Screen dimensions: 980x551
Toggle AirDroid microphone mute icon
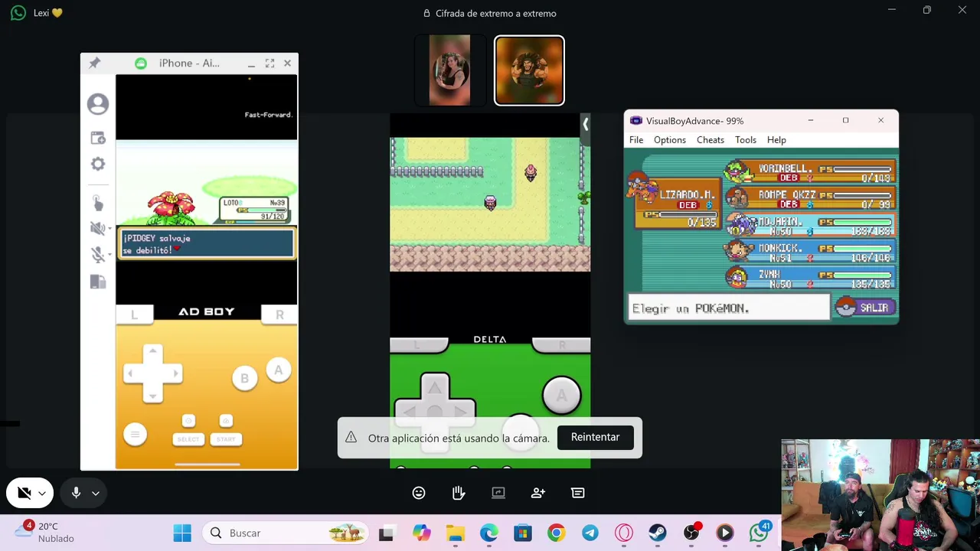pyautogui.click(x=96, y=254)
